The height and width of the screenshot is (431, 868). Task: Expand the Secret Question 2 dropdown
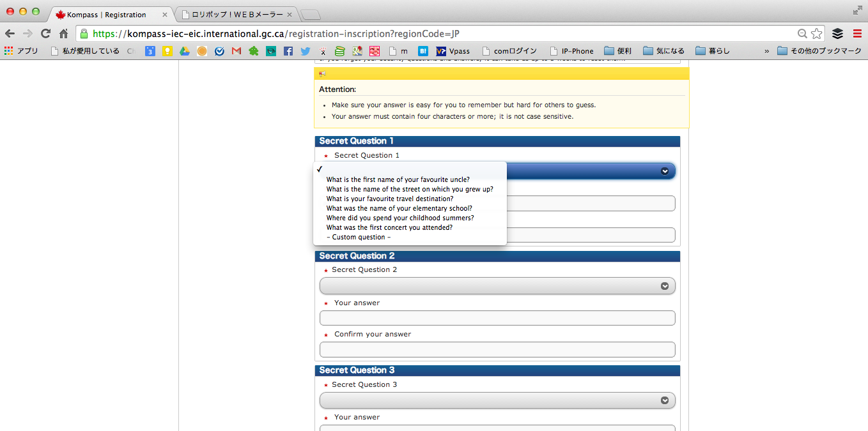coord(497,286)
